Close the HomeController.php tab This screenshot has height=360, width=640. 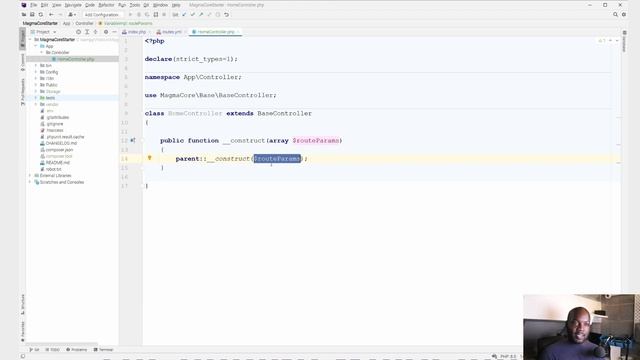(x=238, y=32)
